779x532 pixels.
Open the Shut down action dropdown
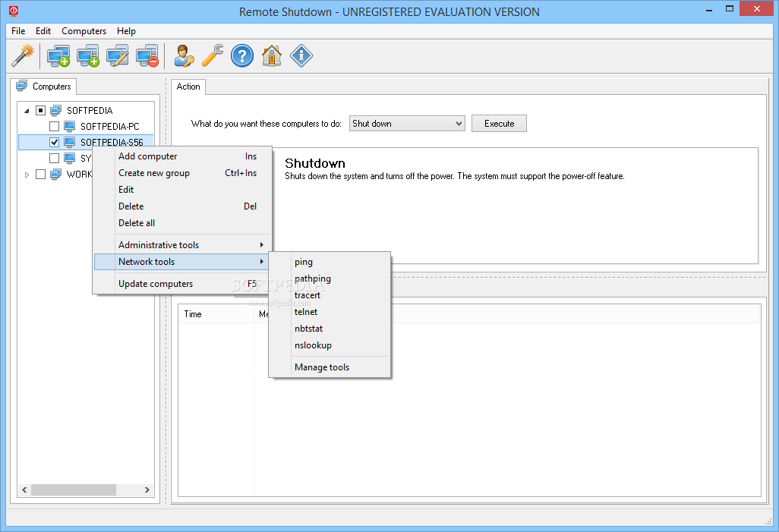tap(407, 123)
